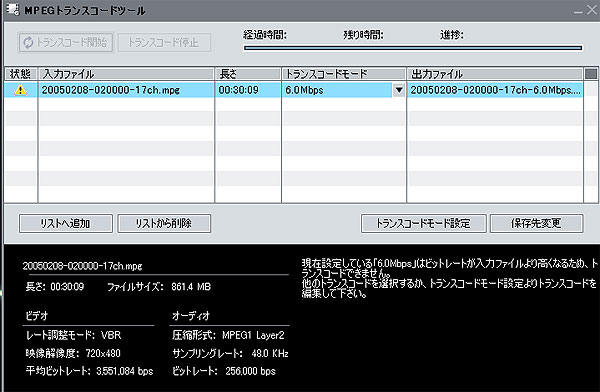Click the bitrate warning message text
The width and height of the screenshot is (600, 392).
(449, 278)
